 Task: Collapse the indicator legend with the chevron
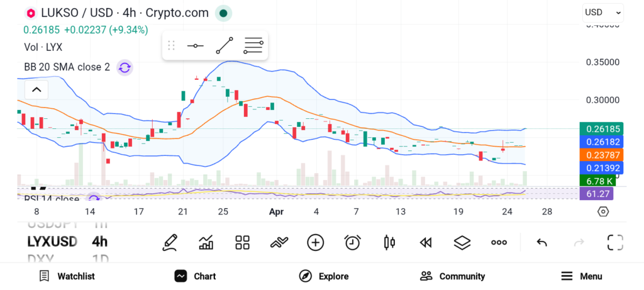pos(36,90)
